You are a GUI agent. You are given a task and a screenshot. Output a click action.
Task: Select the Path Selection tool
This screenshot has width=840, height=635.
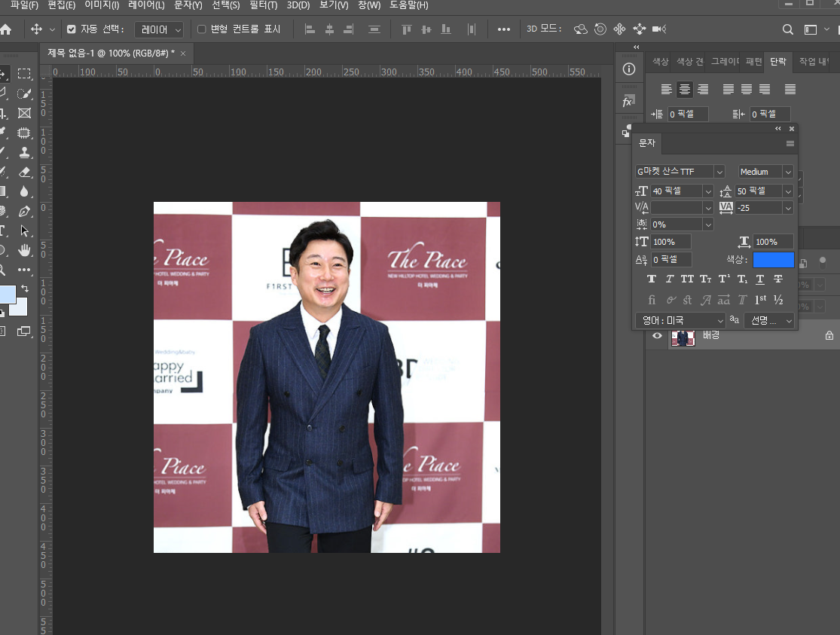point(24,231)
